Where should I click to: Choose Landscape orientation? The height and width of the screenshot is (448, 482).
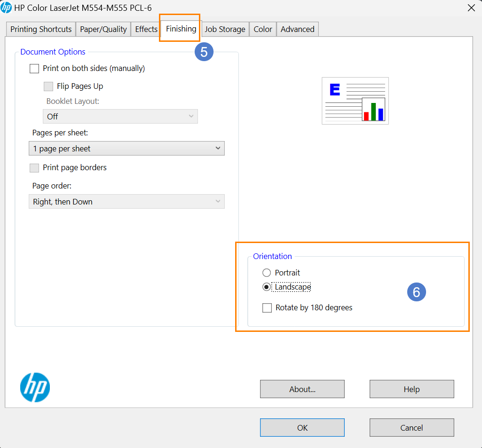(x=267, y=287)
